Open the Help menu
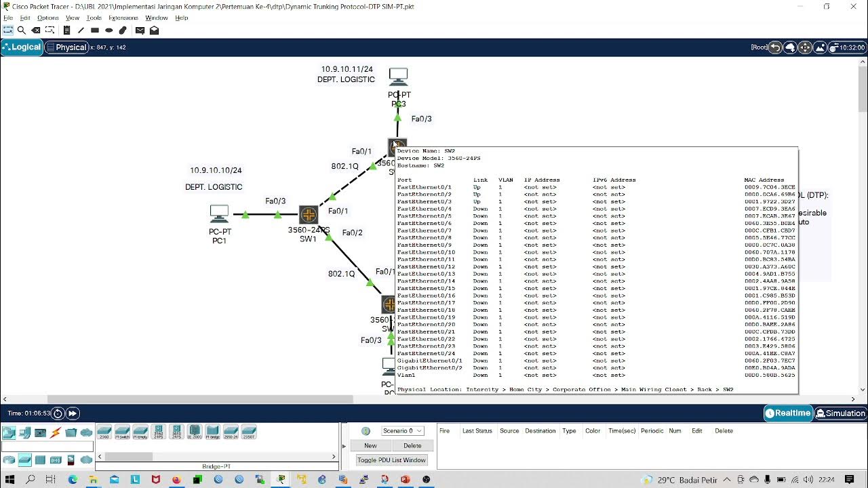The height and width of the screenshot is (488, 868). click(x=181, y=18)
